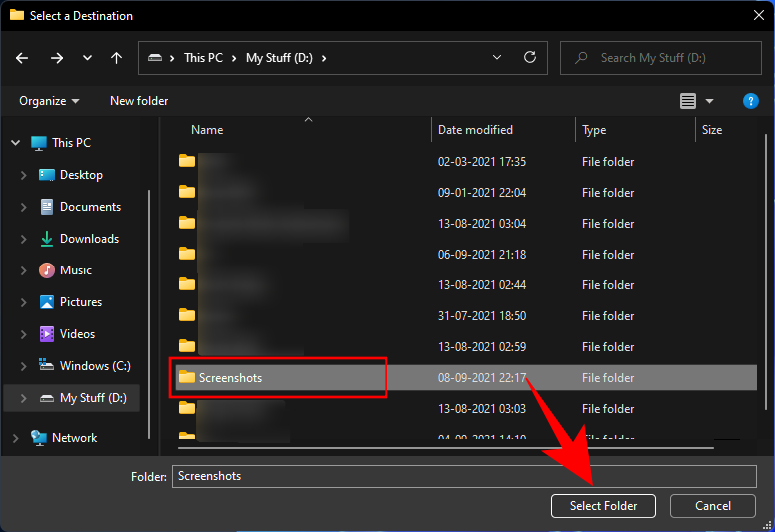Screen dimensions: 775x532
Task: Click the Back navigation arrow
Action: click(22, 58)
